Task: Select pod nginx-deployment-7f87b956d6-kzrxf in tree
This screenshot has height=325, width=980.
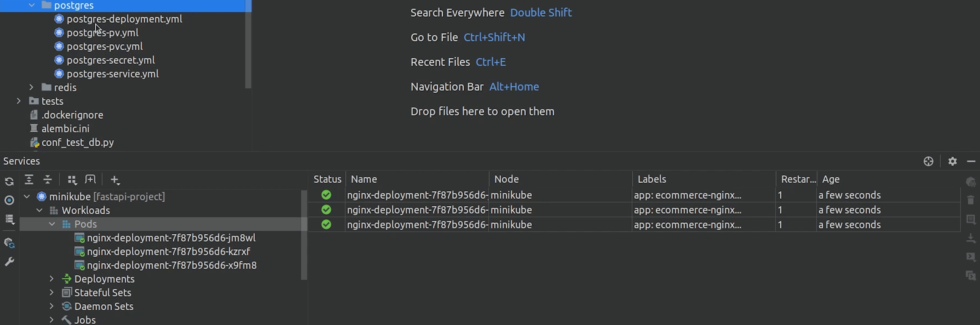Action: (x=168, y=251)
